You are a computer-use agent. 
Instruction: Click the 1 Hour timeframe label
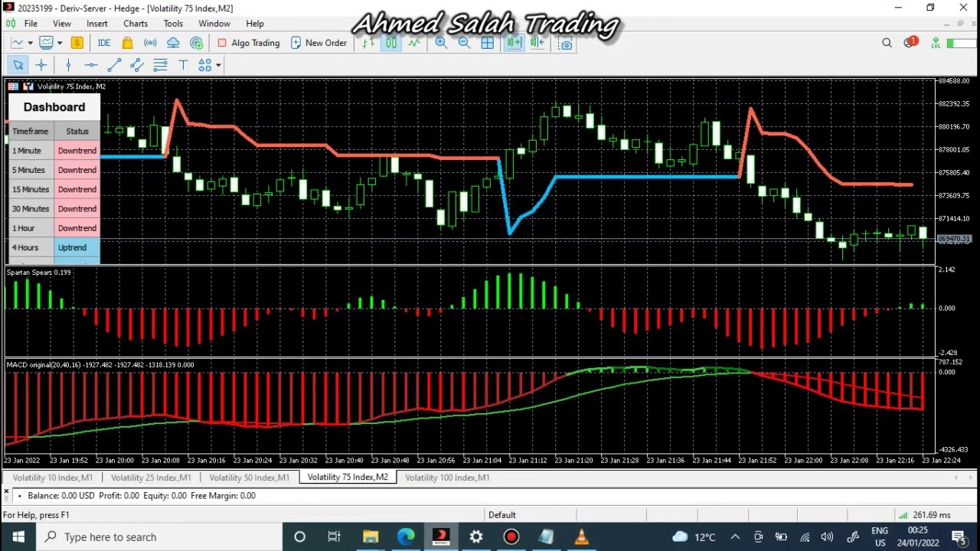point(31,228)
